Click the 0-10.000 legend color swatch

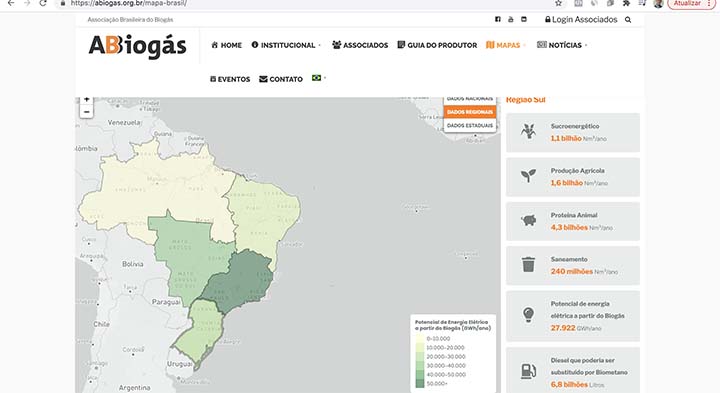point(420,339)
